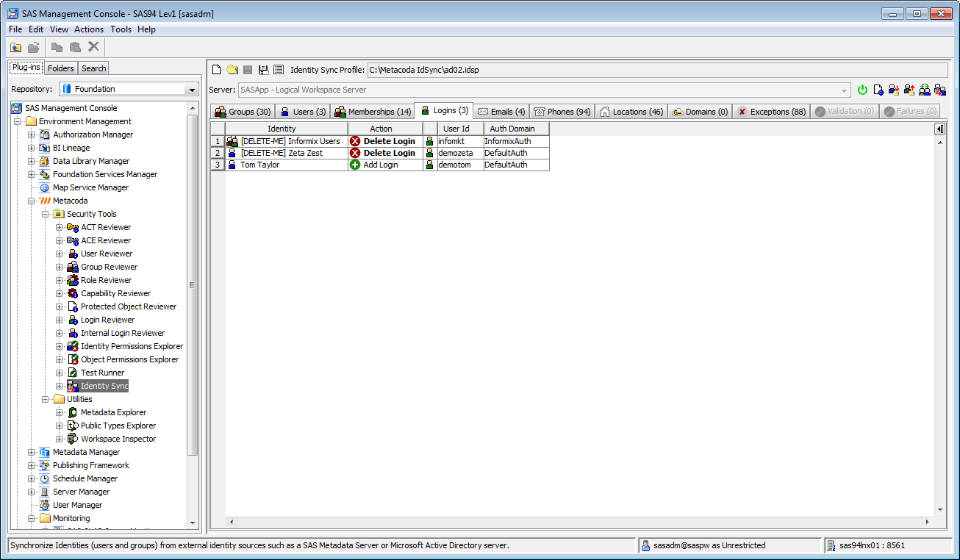Viewport: 960px width, 560px height.
Task: Collapse the Metacoda tree node
Action: pos(31,201)
